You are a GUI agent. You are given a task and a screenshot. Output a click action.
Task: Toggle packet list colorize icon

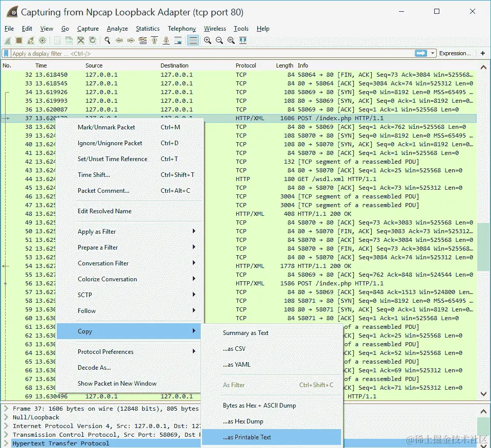coord(193,40)
